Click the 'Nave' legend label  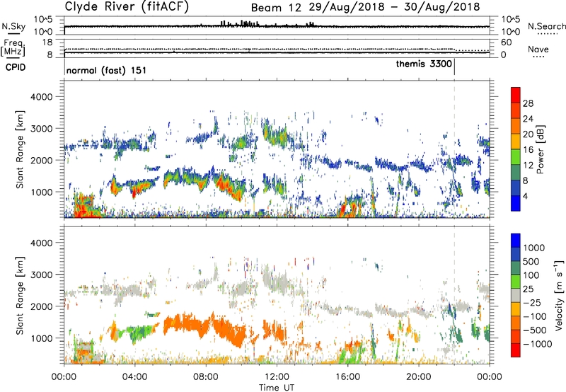(x=538, y=50)
